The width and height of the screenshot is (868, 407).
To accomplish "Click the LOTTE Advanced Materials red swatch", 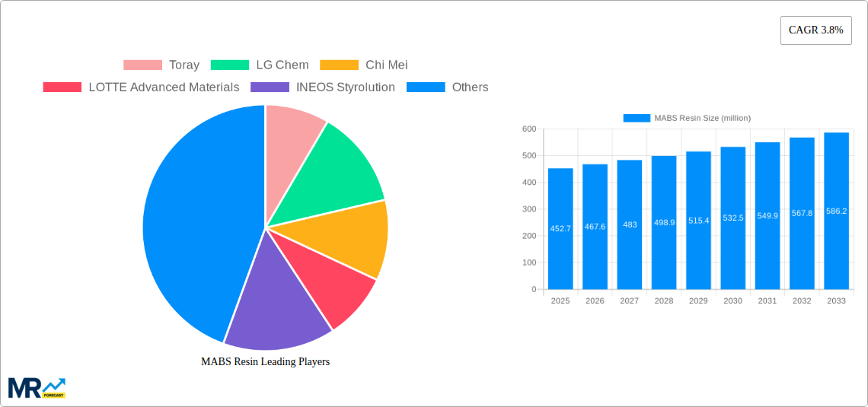I will coord(62,87).
